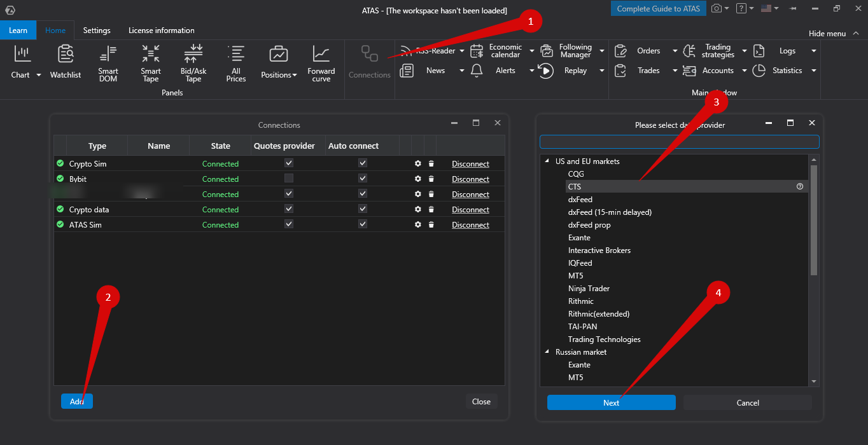Viewport: 868px width, 445px height.
Task: Click Next in data provider dialog
Action: (x=612, y=402)
